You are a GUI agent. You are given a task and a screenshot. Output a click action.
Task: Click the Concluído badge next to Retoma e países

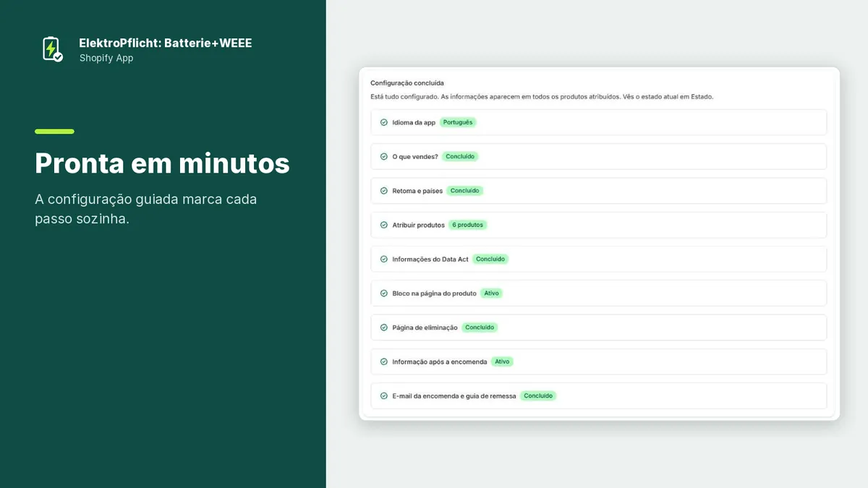(464, 191)
